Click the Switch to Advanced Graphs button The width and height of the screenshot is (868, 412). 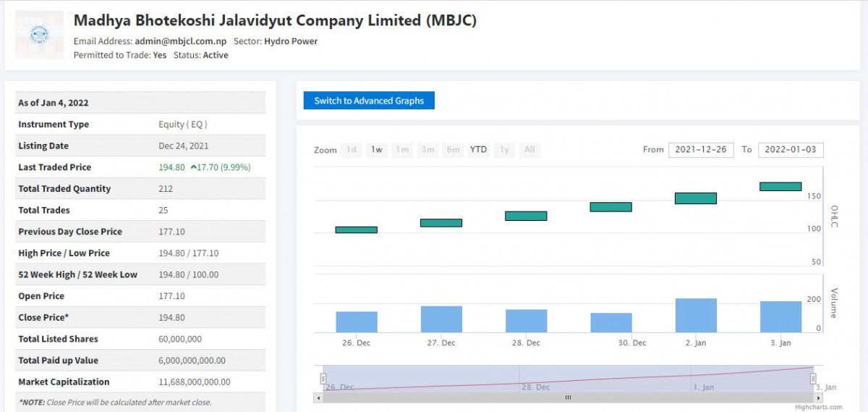coord(369,101)
